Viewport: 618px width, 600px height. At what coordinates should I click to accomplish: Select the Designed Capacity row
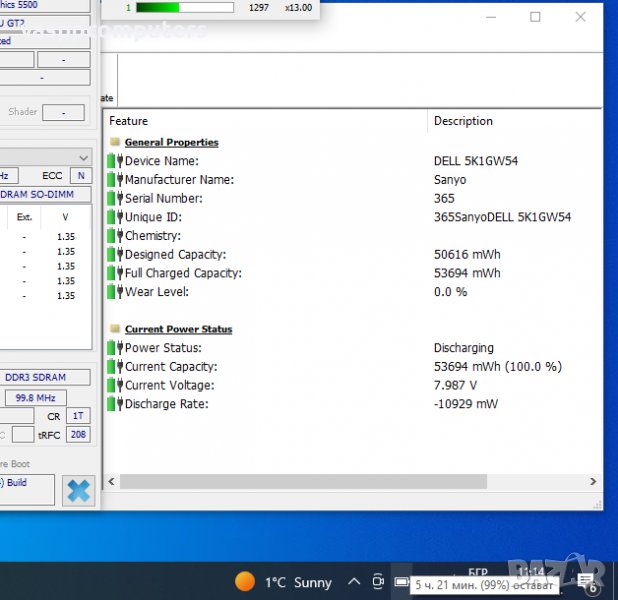[175, 255]
